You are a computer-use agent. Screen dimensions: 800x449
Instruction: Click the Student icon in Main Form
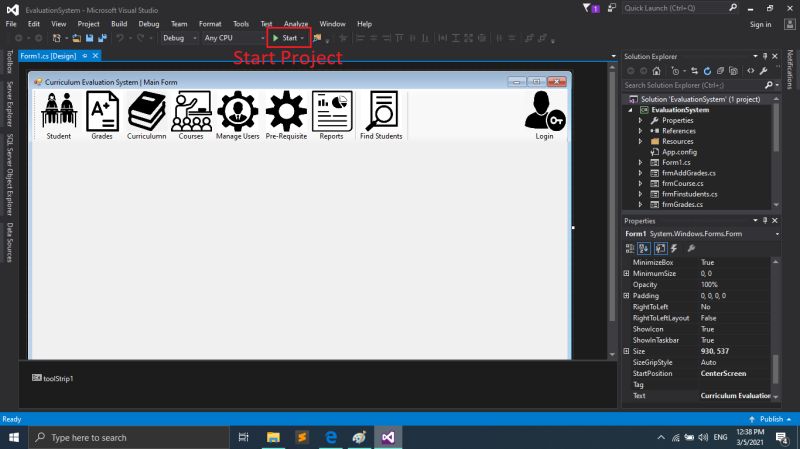(59, 115)
